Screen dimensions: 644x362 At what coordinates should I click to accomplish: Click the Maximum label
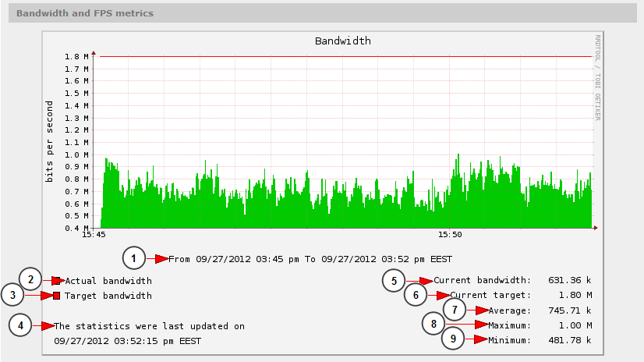[510, 325]
